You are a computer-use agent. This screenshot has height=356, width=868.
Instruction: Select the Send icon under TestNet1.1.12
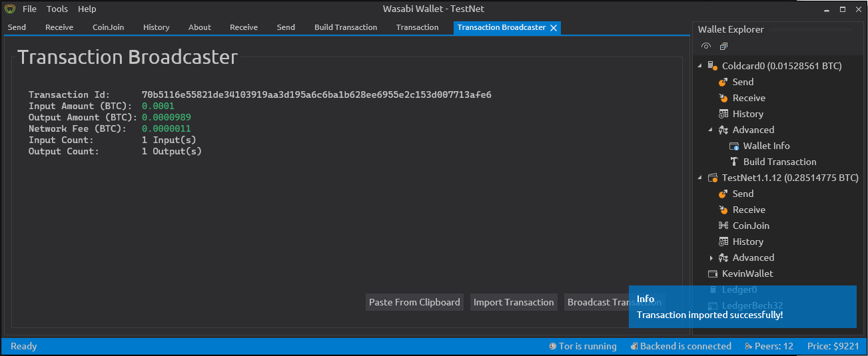click(724, 194)
